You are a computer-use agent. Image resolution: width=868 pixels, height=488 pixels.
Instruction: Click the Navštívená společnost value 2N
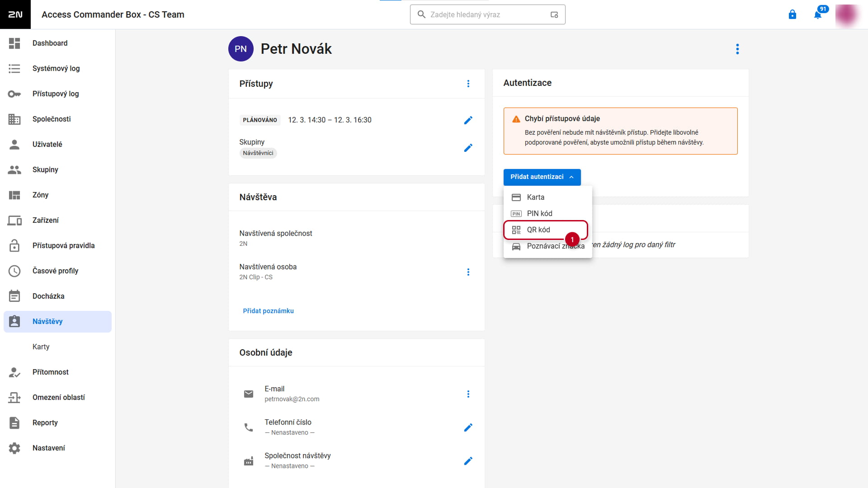coord(243,244)
